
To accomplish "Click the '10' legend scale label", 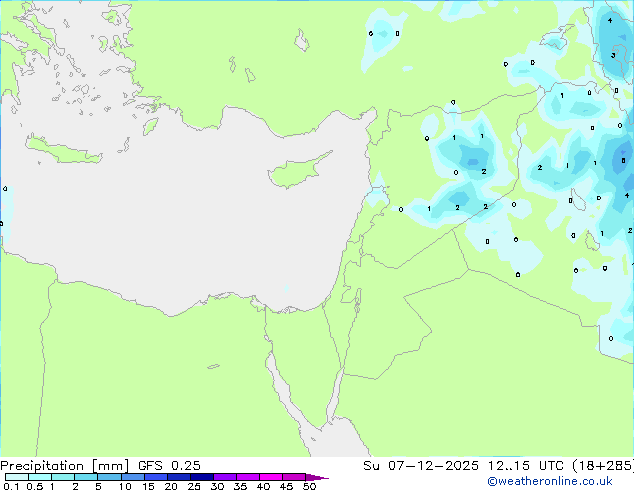I will 125,486.
